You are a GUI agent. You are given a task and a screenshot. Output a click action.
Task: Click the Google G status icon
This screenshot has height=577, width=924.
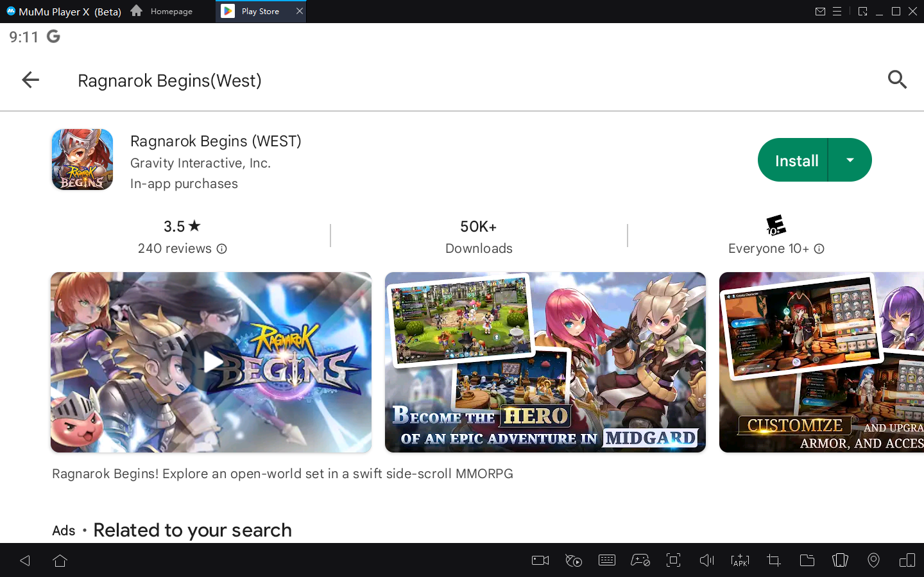[54, 37]
